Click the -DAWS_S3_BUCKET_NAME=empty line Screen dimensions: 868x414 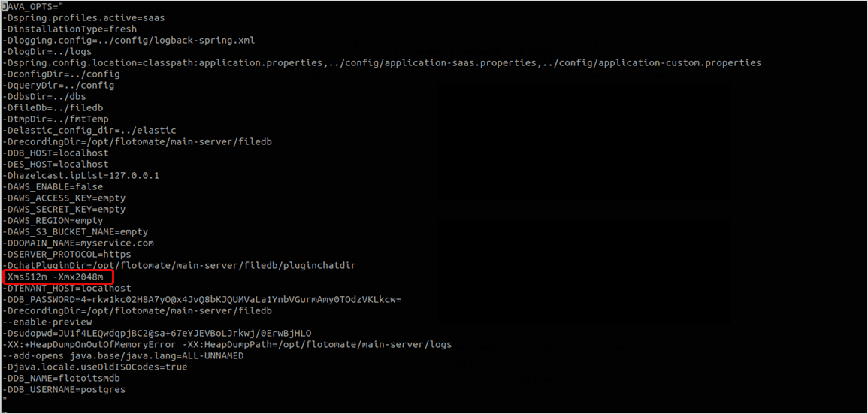point(75,231)
